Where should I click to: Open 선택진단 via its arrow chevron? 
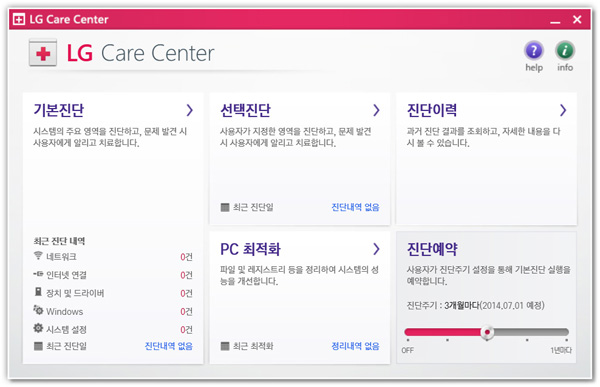tap(376, 110)
